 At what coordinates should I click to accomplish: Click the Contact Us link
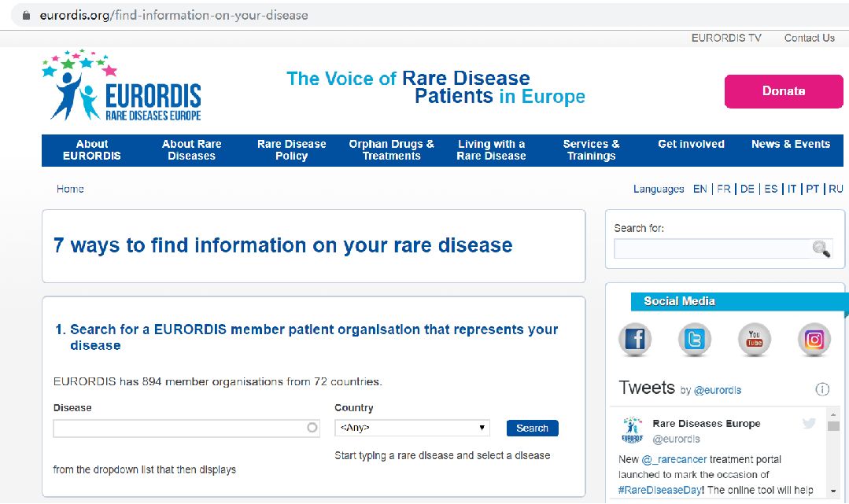[x=809, y=38]
